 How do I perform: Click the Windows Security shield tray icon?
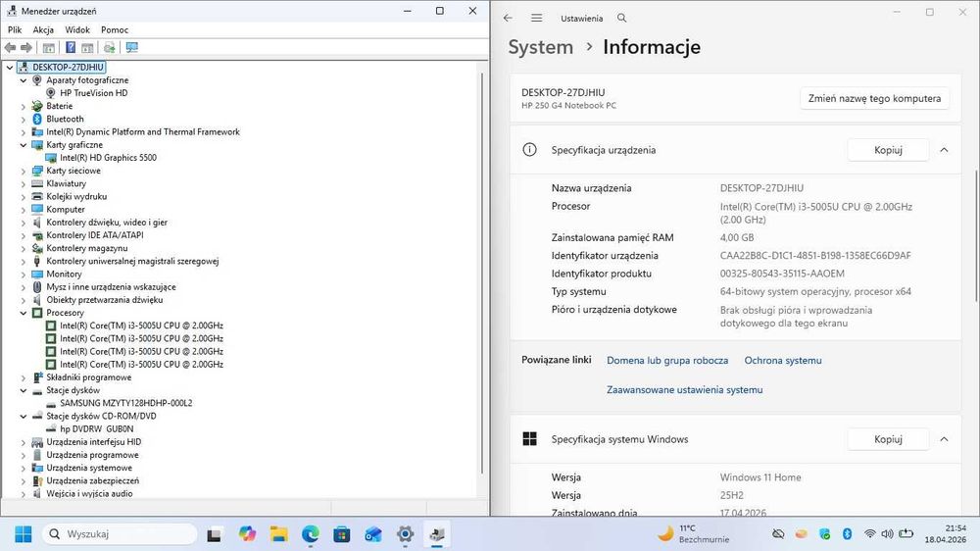825,533
